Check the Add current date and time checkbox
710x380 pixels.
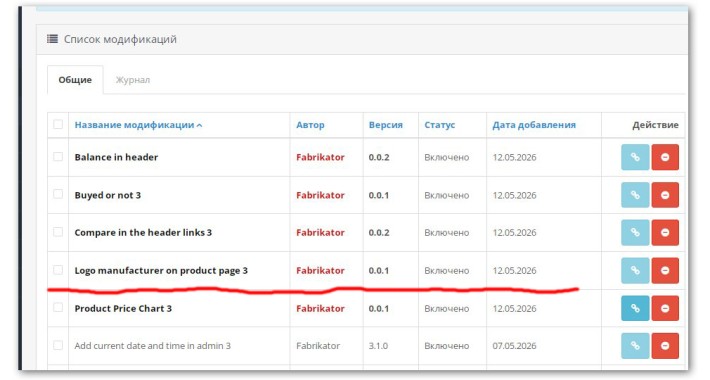(x=58, y=345)
